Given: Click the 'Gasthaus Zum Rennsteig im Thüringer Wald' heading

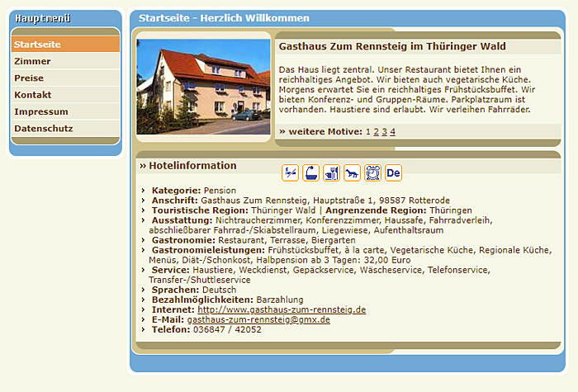Looking at the screenshot, I should pyautogui.click(x=392, y=46).
